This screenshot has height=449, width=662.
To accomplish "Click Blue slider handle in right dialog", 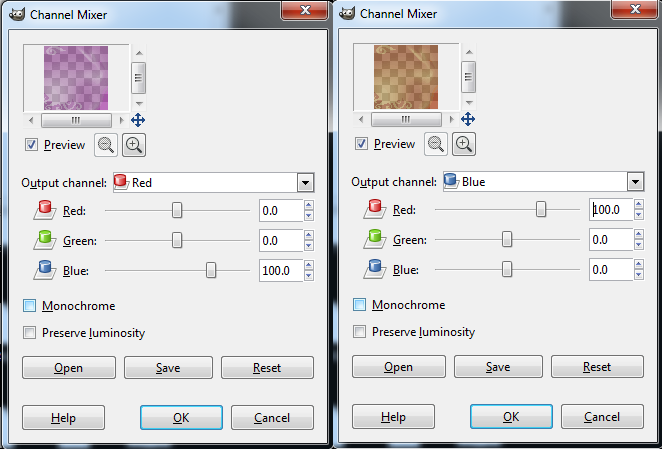I will 507,269.
